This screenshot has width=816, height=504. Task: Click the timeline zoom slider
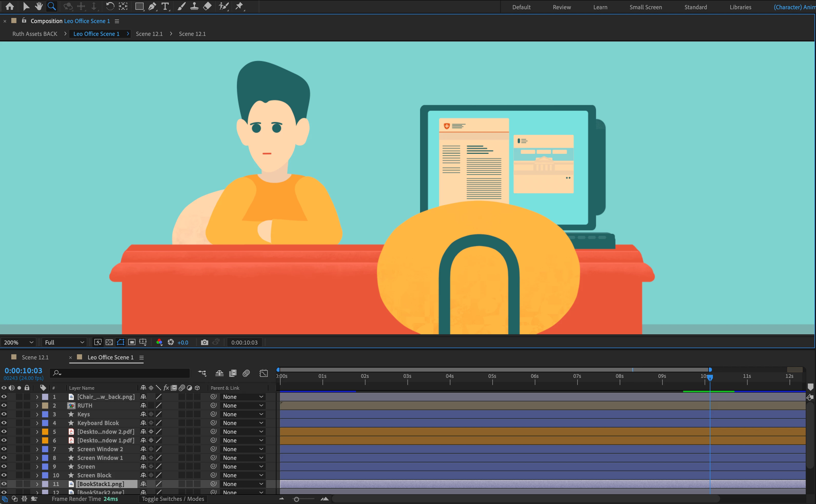296,499
